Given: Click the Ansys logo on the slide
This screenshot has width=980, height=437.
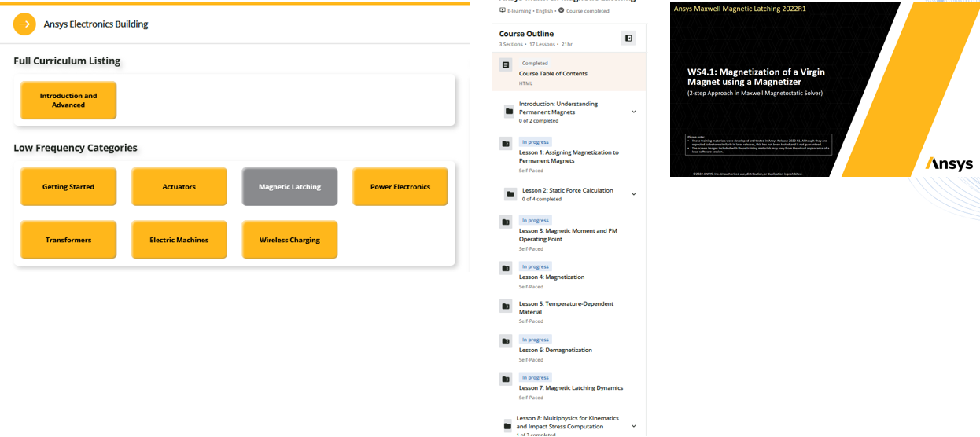Looking at the screenshot, I should pos(949,163).
